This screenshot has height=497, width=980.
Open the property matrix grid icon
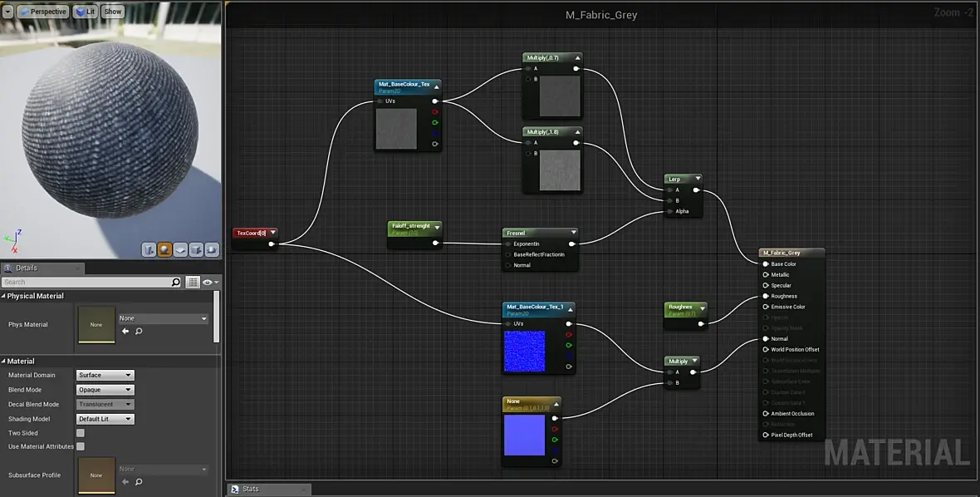pos(193,282)
